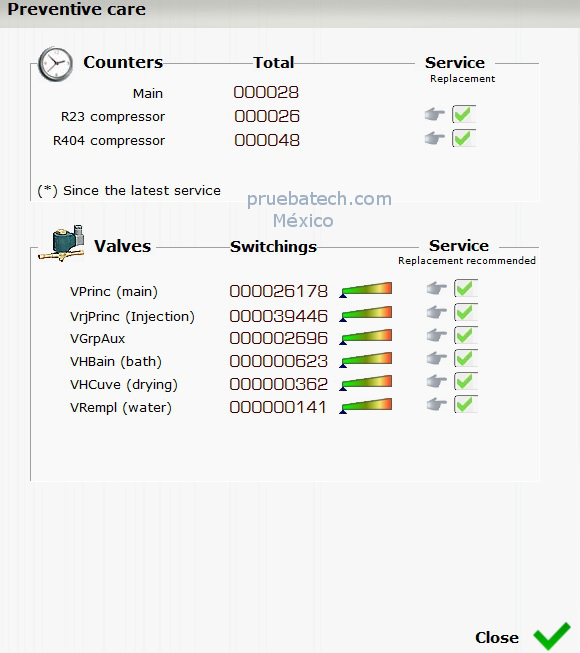Click the VPrinc (main) wear gauge bar
Viewport: 580px width, 653px height.
[366, 290]
